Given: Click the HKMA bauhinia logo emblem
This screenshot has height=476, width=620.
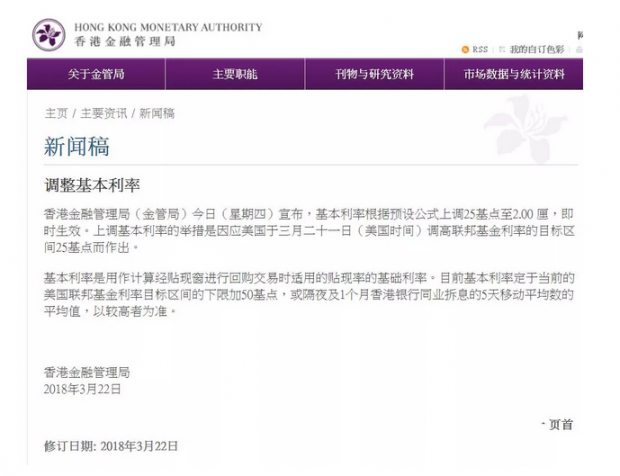Looking at the screenshot, I should tap(49, 35).
